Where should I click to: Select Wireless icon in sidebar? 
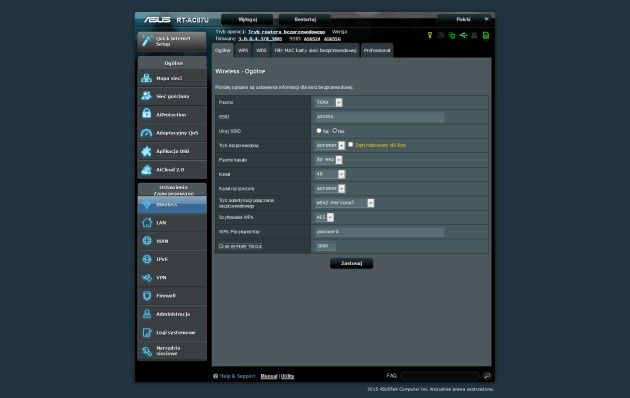point(147,204)
